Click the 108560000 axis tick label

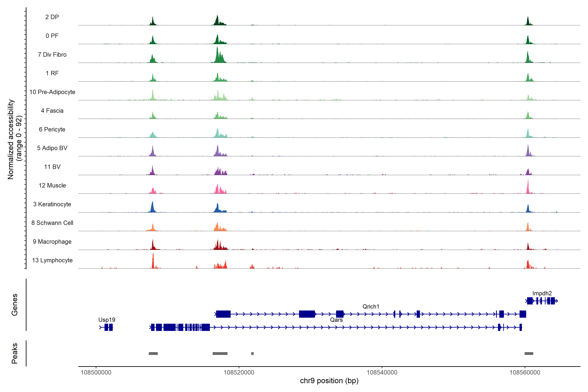[525, 373]
